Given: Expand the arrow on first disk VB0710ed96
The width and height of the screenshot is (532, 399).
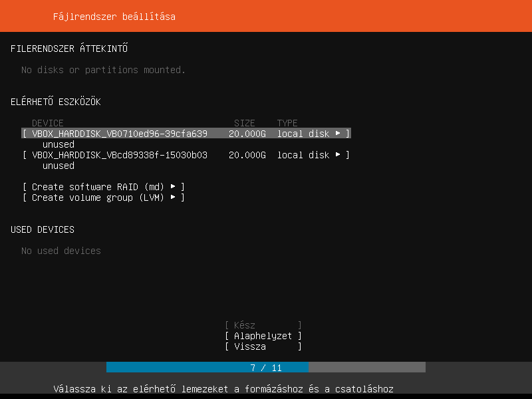Looking at the screenshot, I should pos(338,134).
